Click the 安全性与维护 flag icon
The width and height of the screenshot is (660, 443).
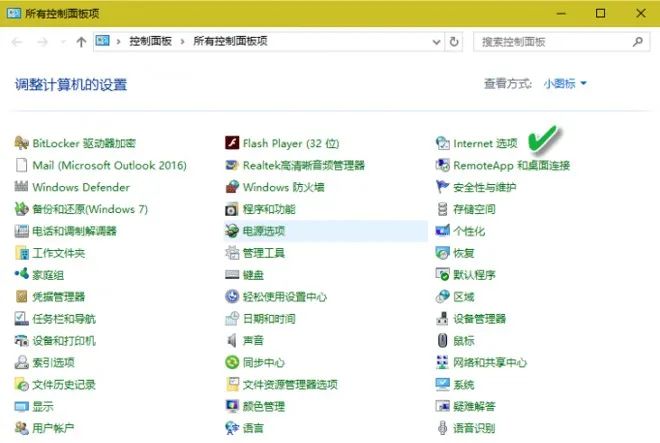click(x=442, y=187)
